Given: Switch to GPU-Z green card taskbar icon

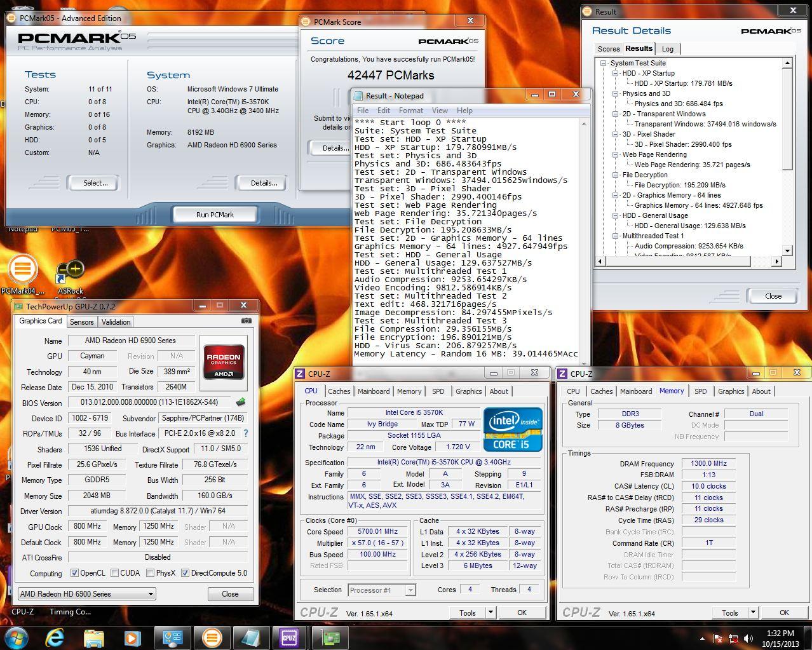Looking at the screenshot, I should point(329,637).
